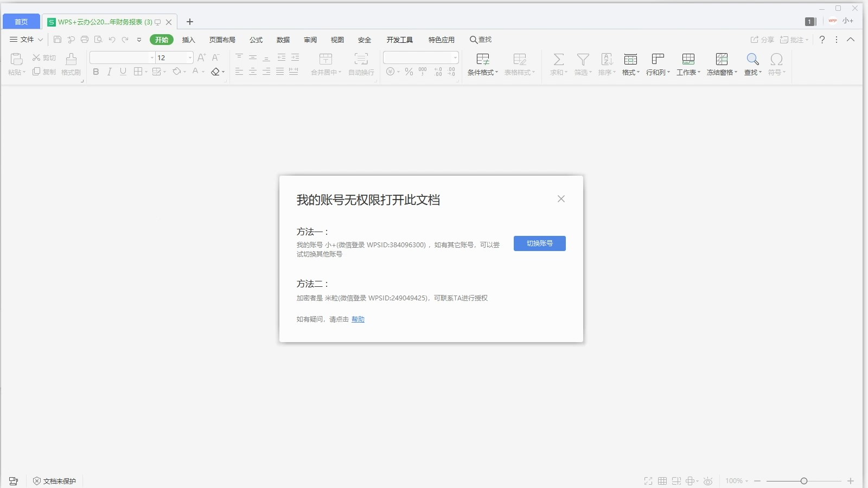868x488 pixels.
Task: Click the Align left icon
Action: click(x=239, y=72)
